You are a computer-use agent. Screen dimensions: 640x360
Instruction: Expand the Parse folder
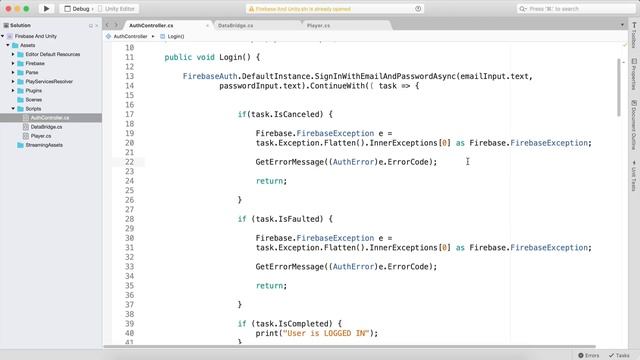tap(13, 72)
